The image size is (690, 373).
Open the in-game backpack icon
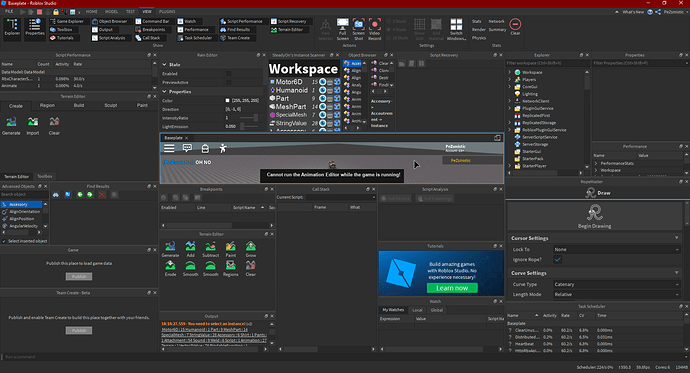pos(205,148)
